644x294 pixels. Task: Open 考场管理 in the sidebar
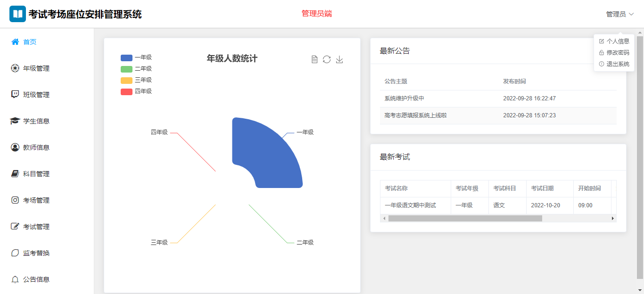click(36, 200)
